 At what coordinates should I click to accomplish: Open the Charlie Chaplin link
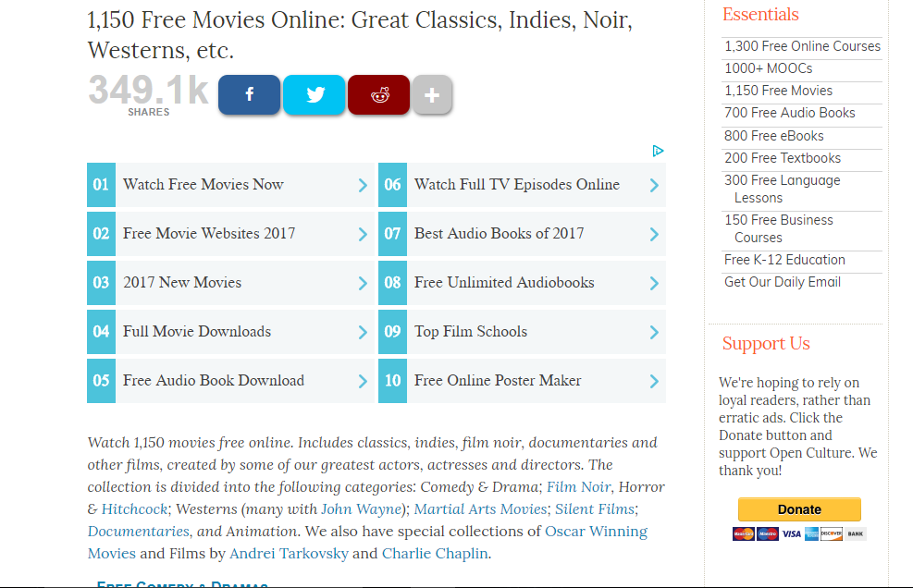coord(435,553)
